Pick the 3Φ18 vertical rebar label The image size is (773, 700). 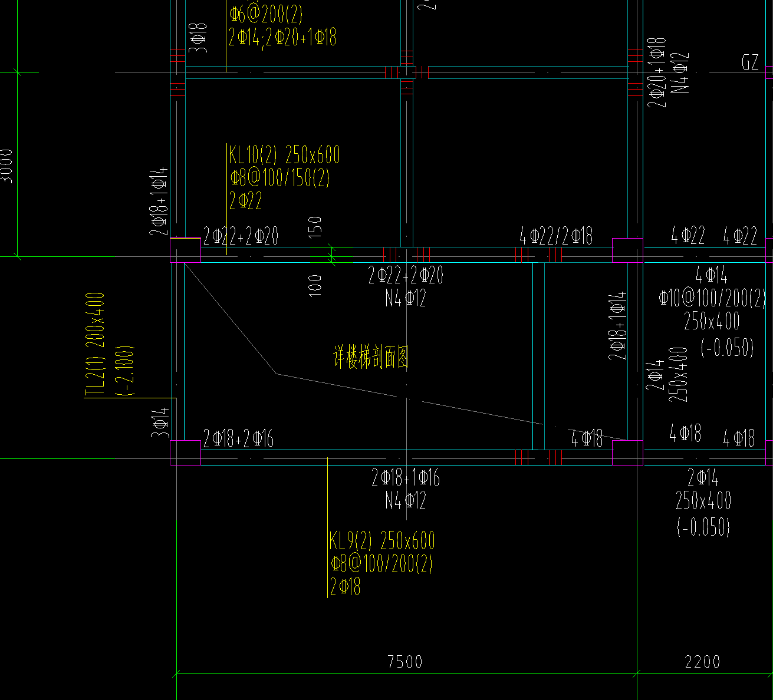(x=199, y=38)
